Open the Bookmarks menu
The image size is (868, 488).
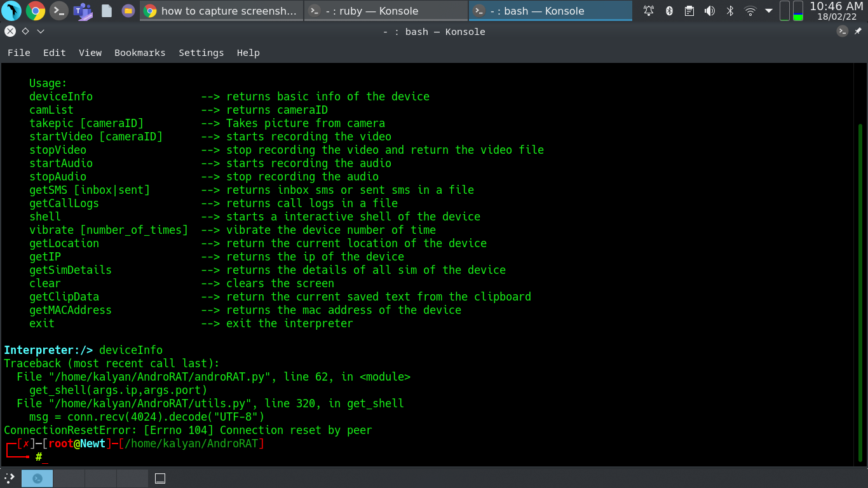(x=140, y=53)
